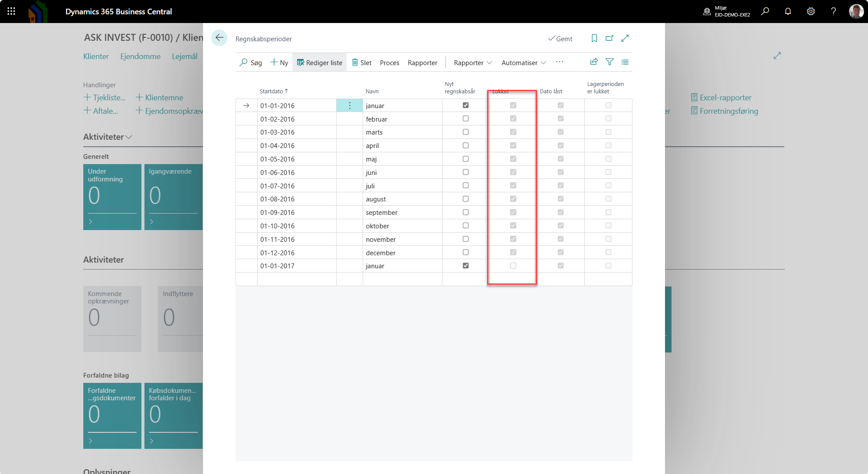Screen dimensions: 868x474
Task: Open the Under udformning tile
Action: 112,197
